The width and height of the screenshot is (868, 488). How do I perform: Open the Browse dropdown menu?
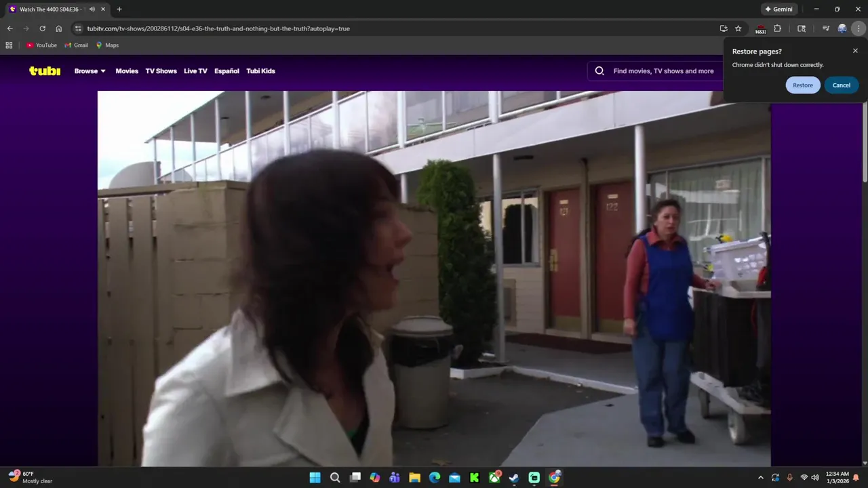90,71
